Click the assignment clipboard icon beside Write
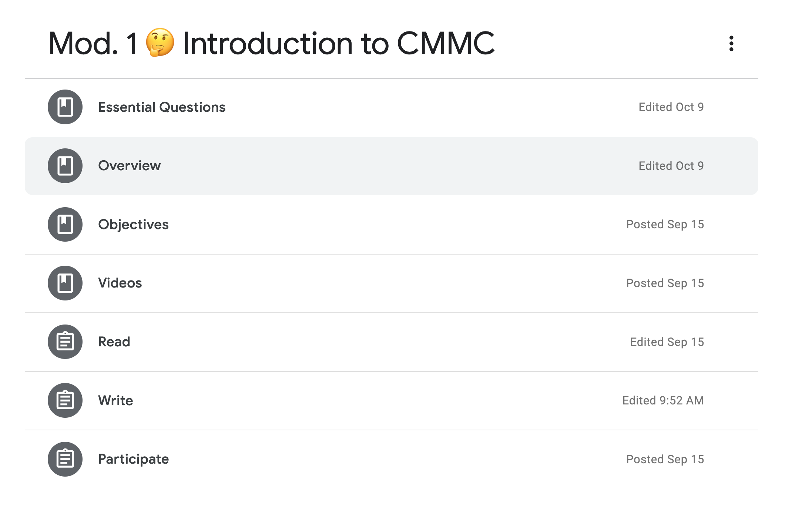The height and width of the screenshot is (521, 812). point(65,400)
